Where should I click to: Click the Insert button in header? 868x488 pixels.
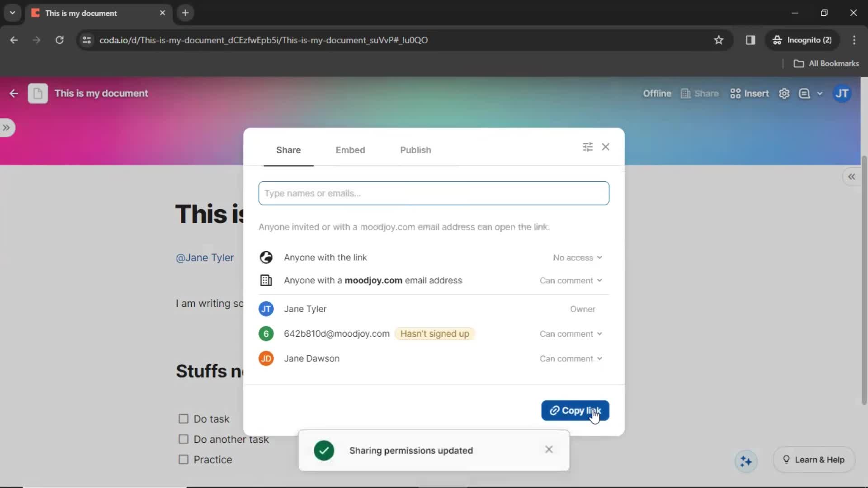click(x=749, y=94)
